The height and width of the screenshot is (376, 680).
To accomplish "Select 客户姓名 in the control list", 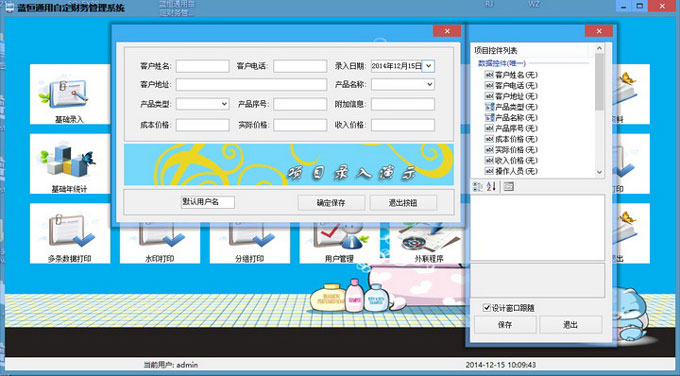I will 511,75.
